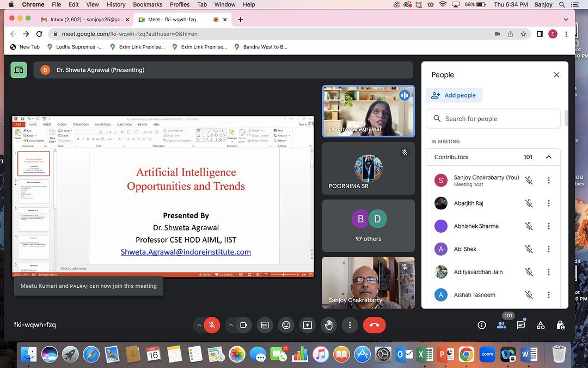
Task: Open the Activities panel icon
Action: point(541,325)
